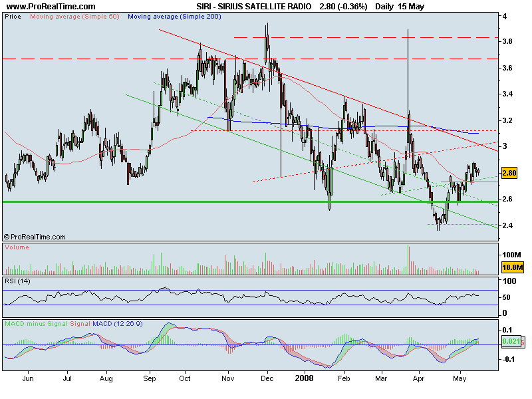Select the Moving average (Simple 50) legend

[74, 16]
